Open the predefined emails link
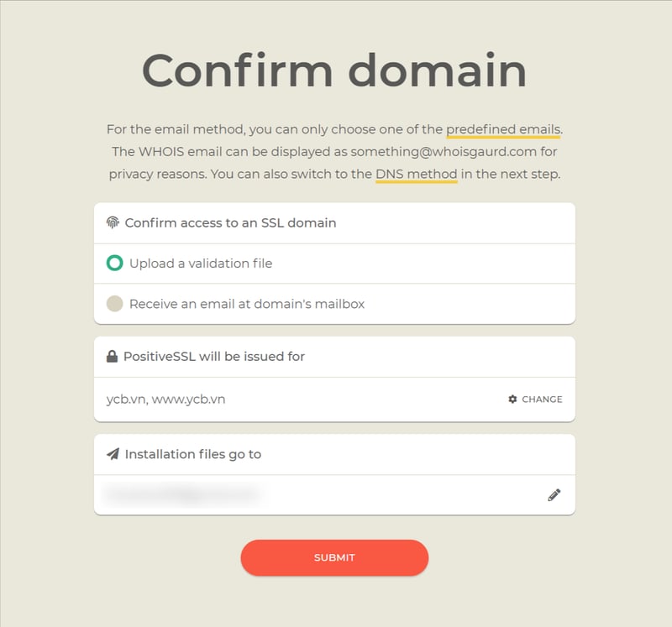Image resolution: width=672 pixels, height=627 pixels. (503, 129)
